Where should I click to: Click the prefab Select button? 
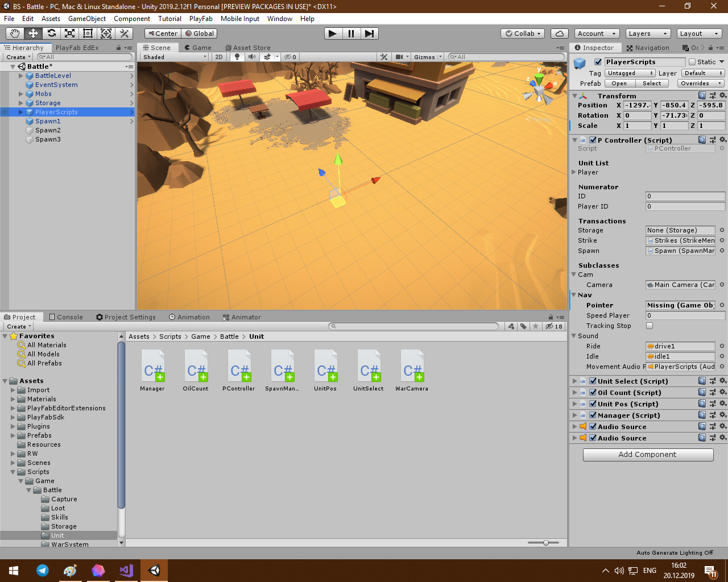point(652,84)
